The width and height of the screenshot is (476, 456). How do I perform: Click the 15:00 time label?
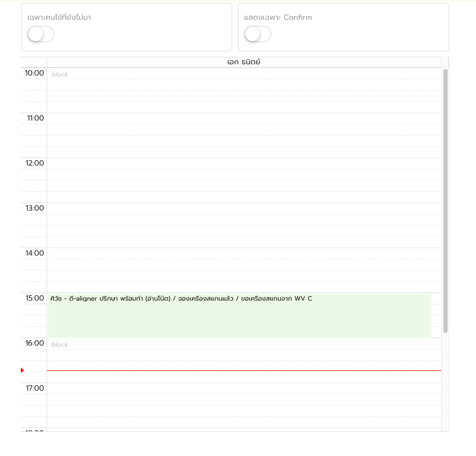point(35,298)
